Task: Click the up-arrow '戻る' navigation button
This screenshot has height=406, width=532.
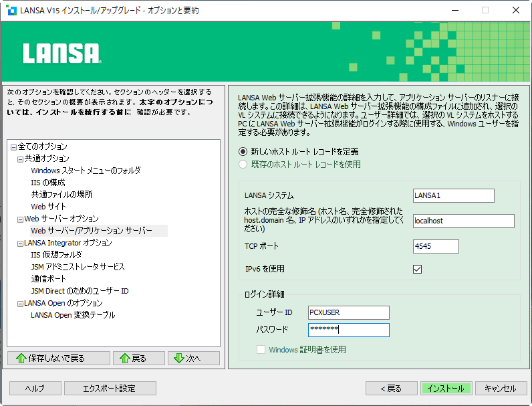Action: coord(139,358)
